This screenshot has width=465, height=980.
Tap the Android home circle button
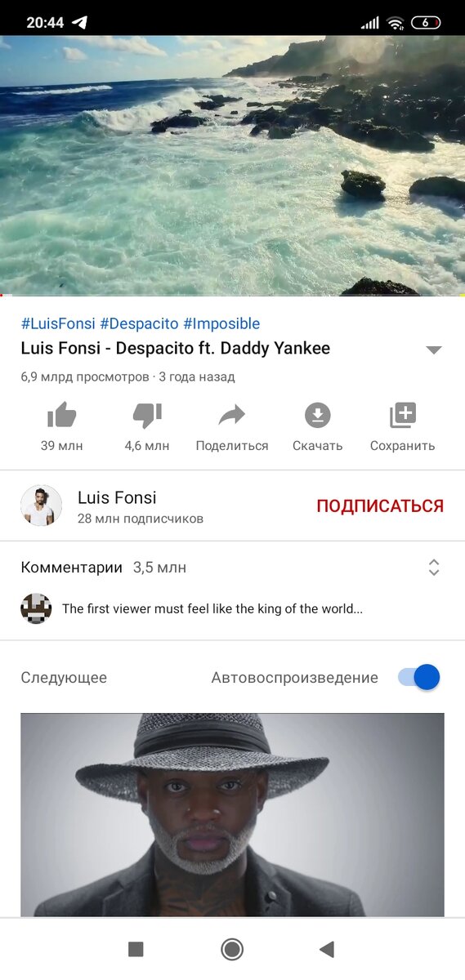click(x=232, y=949)
